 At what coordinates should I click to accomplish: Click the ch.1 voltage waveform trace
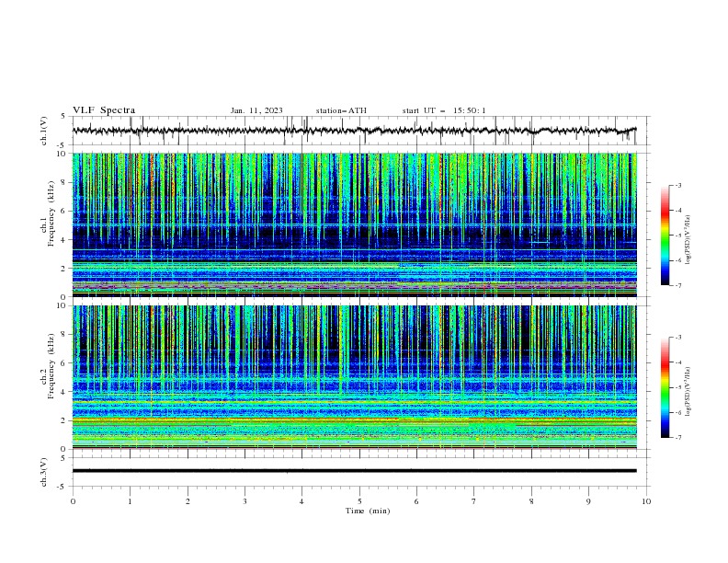point(354,131)
